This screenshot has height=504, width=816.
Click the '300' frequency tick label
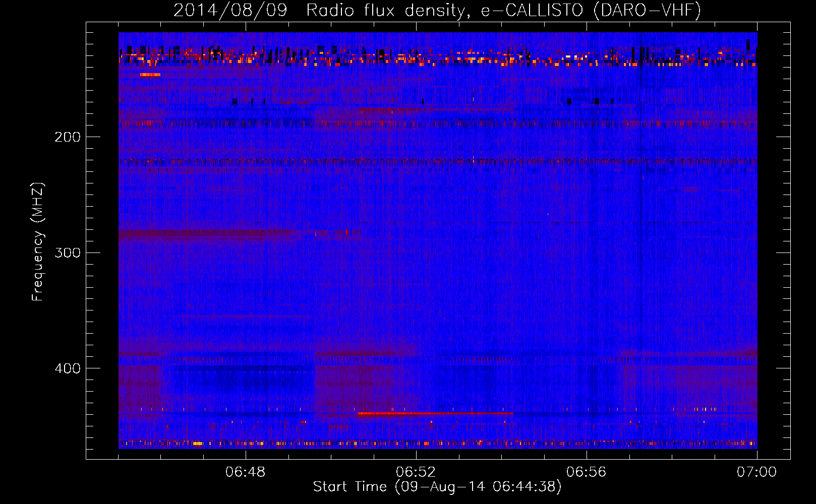click(68, 253)
